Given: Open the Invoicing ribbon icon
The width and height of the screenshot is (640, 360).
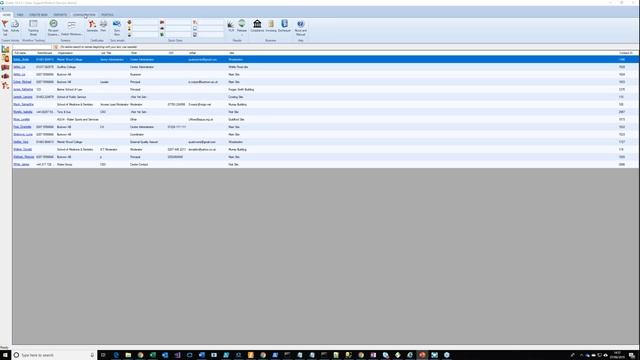Looking at the screenshot, I should click(x=271, y=26).
